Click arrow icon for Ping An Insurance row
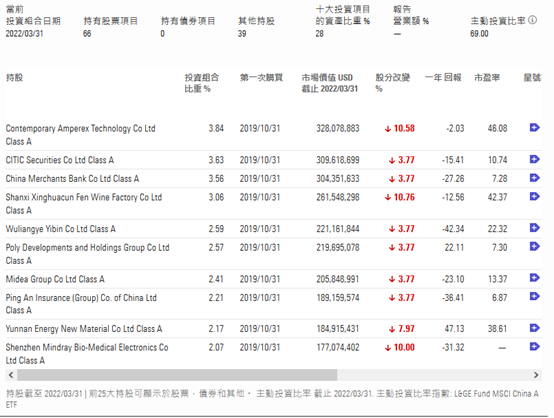The image size is (554, 418). coord(535,296)
